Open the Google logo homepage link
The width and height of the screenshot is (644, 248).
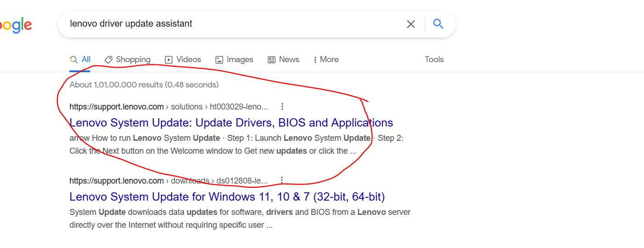[16, 25]
